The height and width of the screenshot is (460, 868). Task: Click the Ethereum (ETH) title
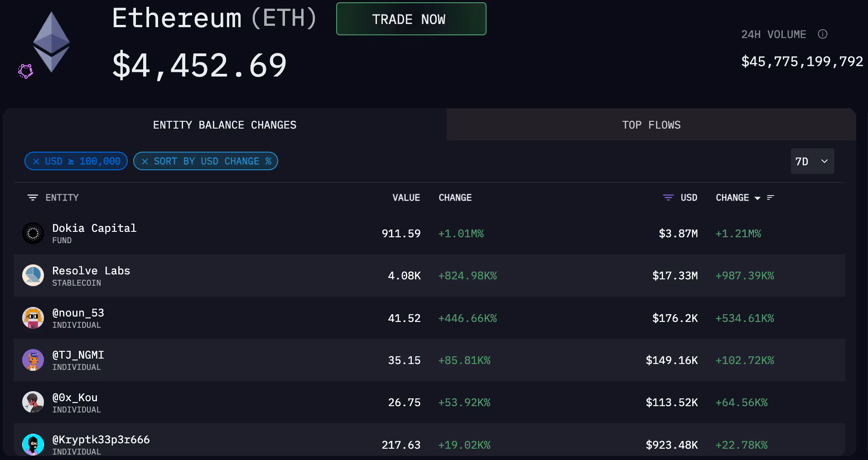pyautogui.click(x=214, y=18)
